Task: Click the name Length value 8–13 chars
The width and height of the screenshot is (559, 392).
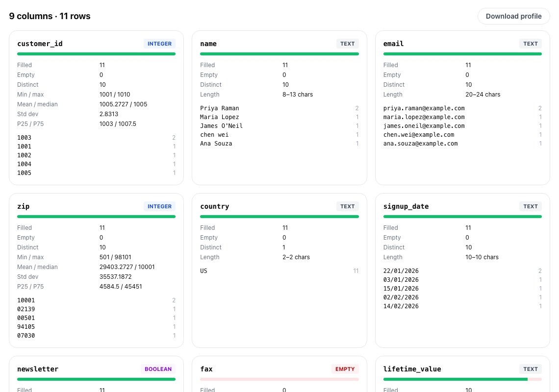Action: coord(298,95)
